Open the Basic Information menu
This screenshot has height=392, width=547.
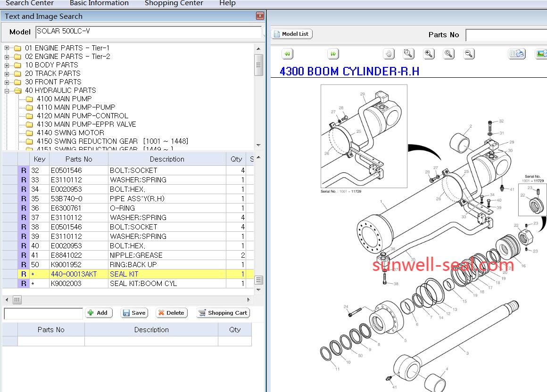[x=99, y=3]
